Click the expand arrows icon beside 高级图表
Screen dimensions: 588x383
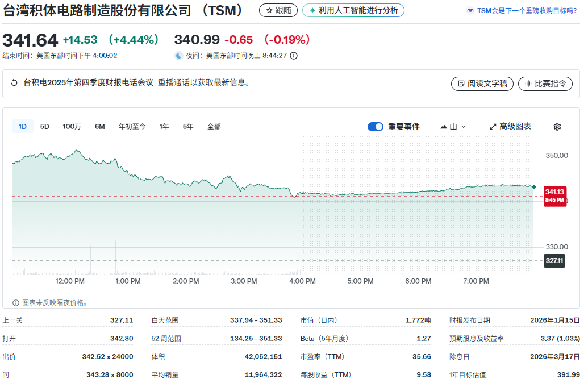coord(493,126)
